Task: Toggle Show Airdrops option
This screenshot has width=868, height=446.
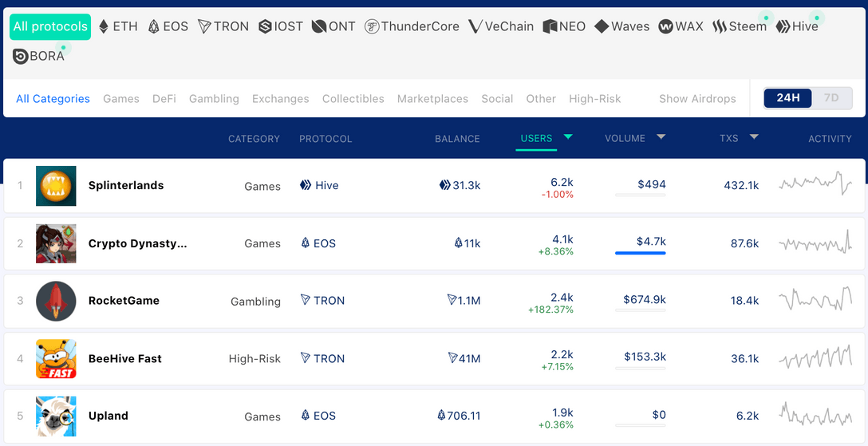Action: (x=697, y=99)
